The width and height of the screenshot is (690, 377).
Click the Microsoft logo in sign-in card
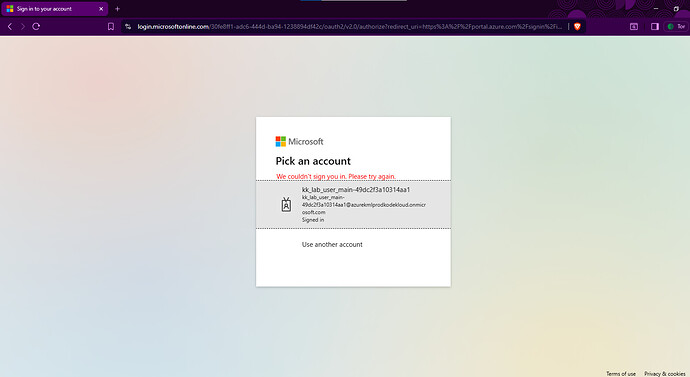point(299,141)
